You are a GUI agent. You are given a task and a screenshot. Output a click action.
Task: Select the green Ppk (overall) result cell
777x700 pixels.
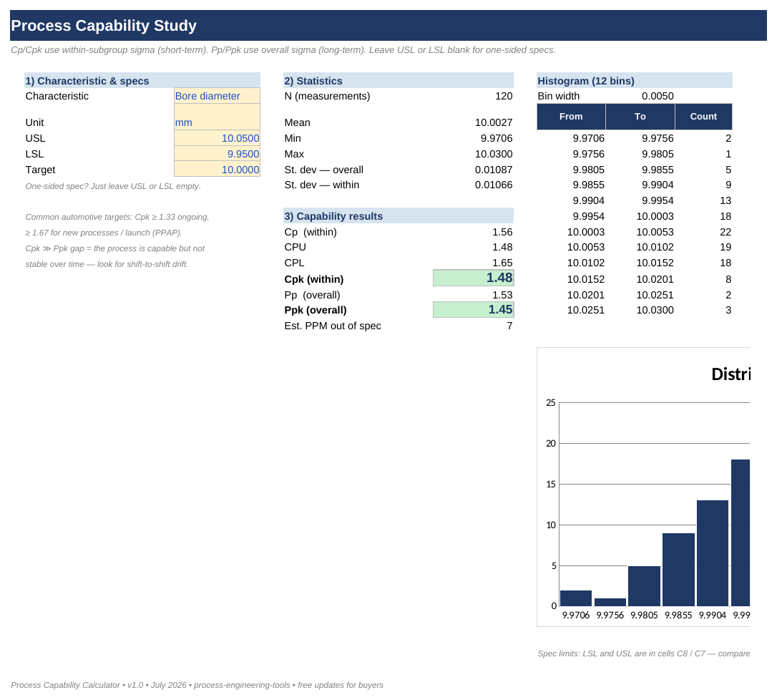473,310
